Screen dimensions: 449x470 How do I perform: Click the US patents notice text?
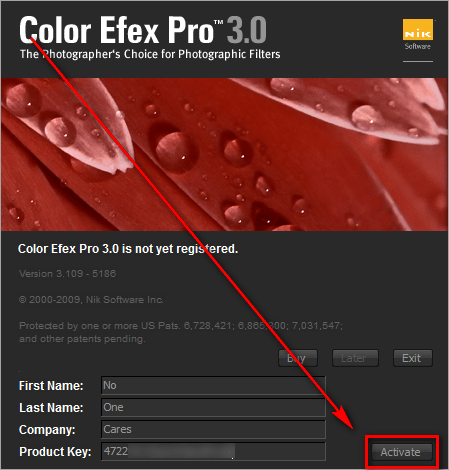click(x=181, y=332)
